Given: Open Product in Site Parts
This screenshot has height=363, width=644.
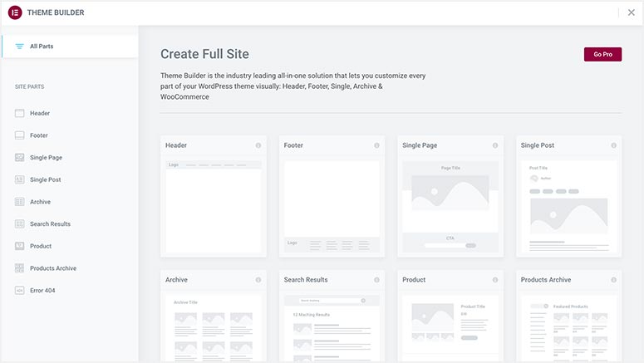Looking at the screenshot, I should click(x=41, y=247).
